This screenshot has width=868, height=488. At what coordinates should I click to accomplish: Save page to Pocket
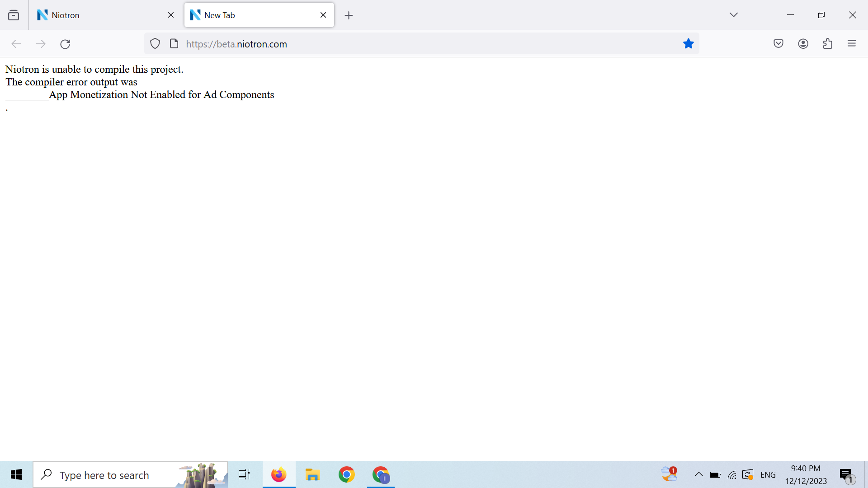click(778, 44)
